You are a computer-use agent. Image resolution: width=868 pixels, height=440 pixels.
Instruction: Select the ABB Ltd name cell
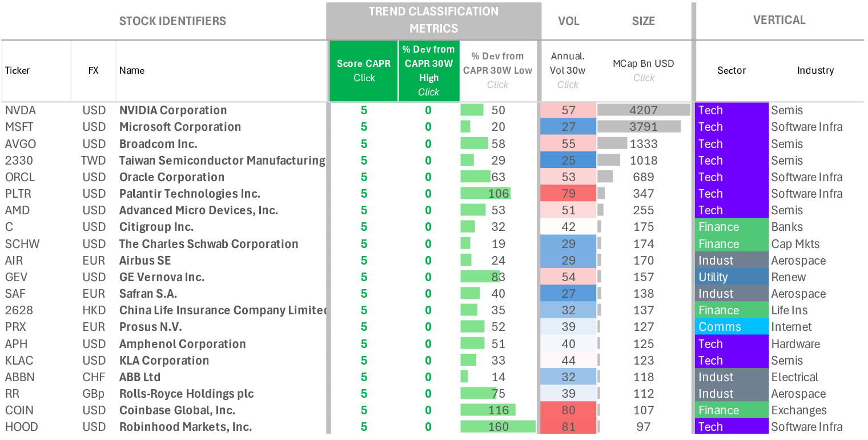click(x=140, y=377)
